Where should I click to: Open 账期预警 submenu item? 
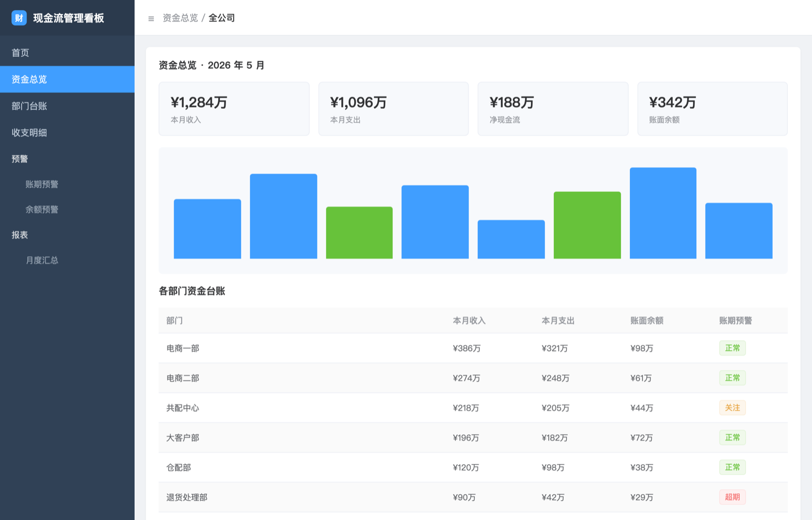(x=67, y=184)
